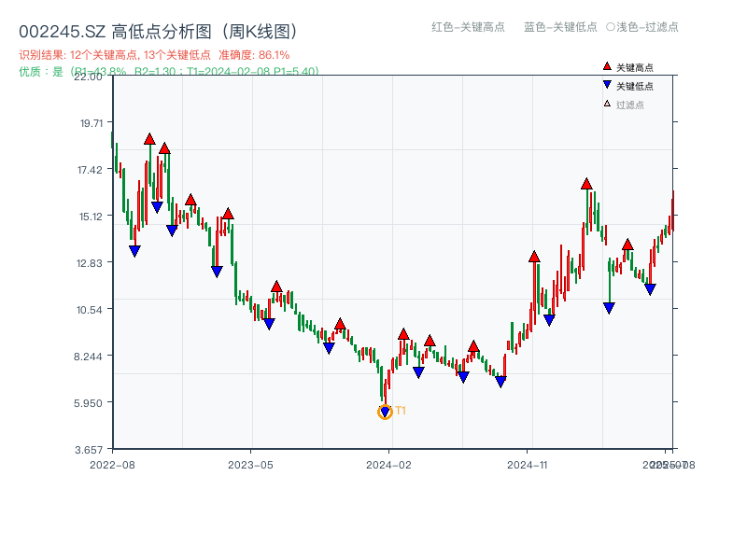Click the ○浅色-过滤点 header note
The width and height of the screenshot is (747, 560).
(x=642, y=27)
